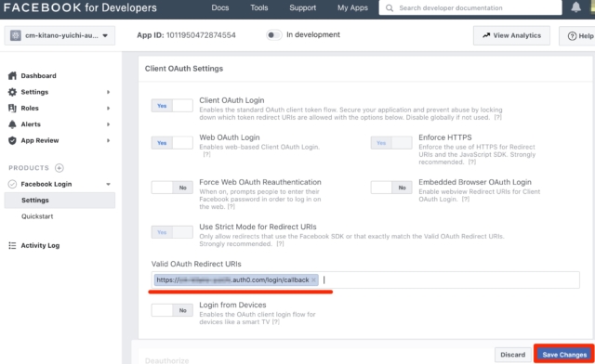Screen dimensions: 595x364
Task: Open help [?] for Force Web OAuth Reauthentication
Action: [x=231, y=207]
